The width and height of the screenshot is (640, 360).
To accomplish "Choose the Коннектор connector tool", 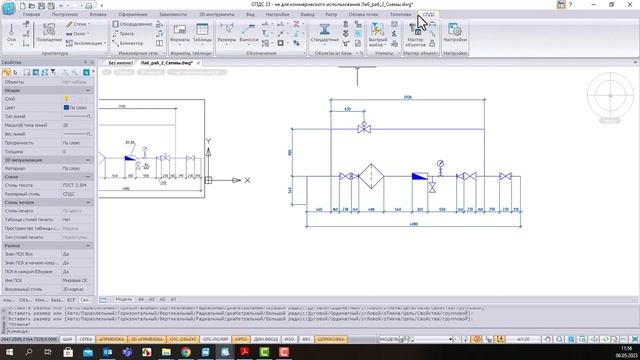I will 128,43.
